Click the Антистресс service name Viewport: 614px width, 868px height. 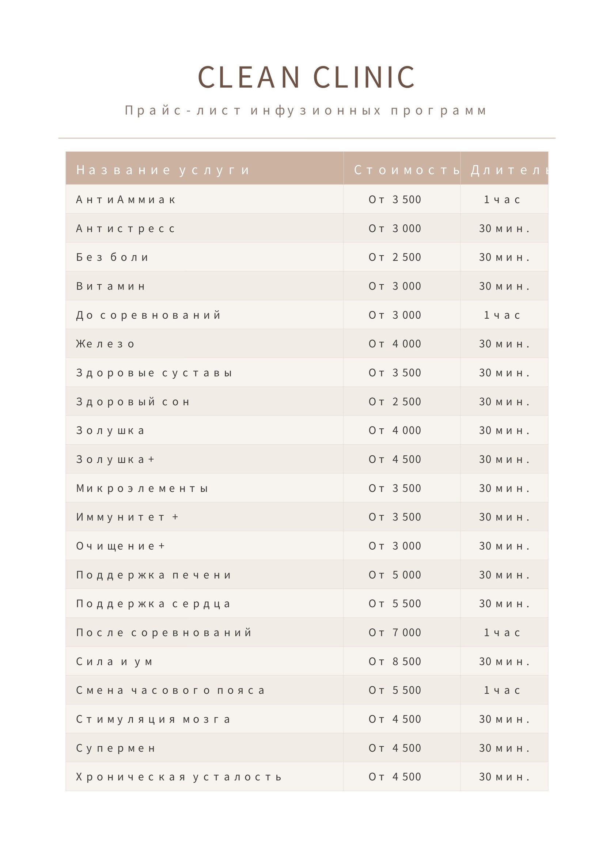[125, 228]
